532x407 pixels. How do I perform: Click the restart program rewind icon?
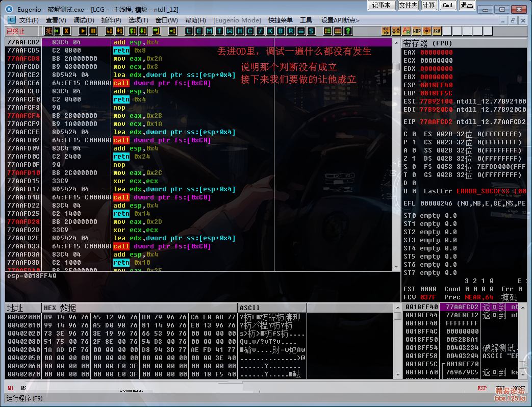pos(57,31)
